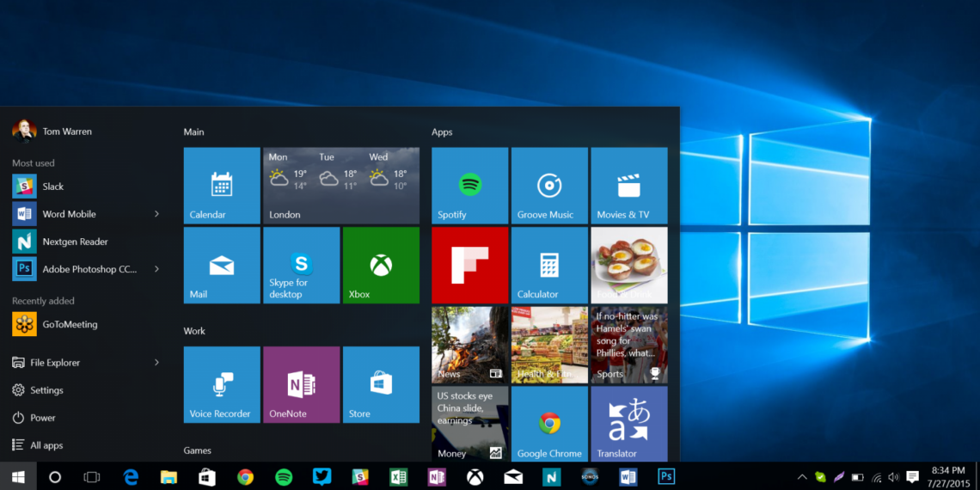Open the Voice Recorder tile
This screenshot has width=980, height=490.
[x=222, y=384]
